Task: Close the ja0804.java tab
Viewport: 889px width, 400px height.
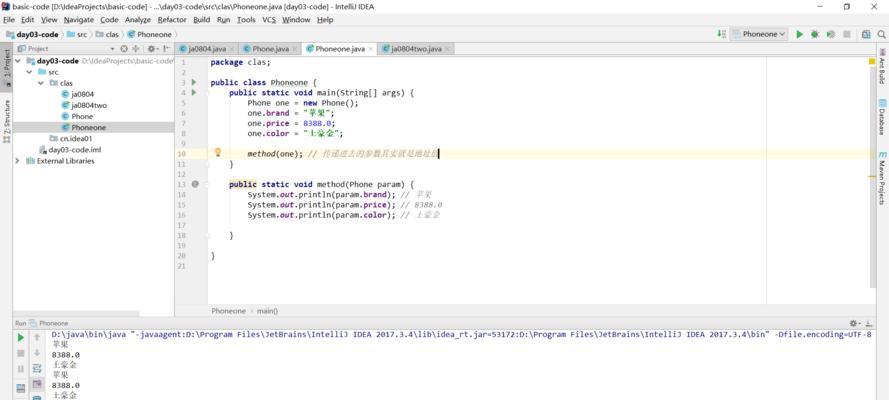Action: pyautogui.click(x=232, y=49)
